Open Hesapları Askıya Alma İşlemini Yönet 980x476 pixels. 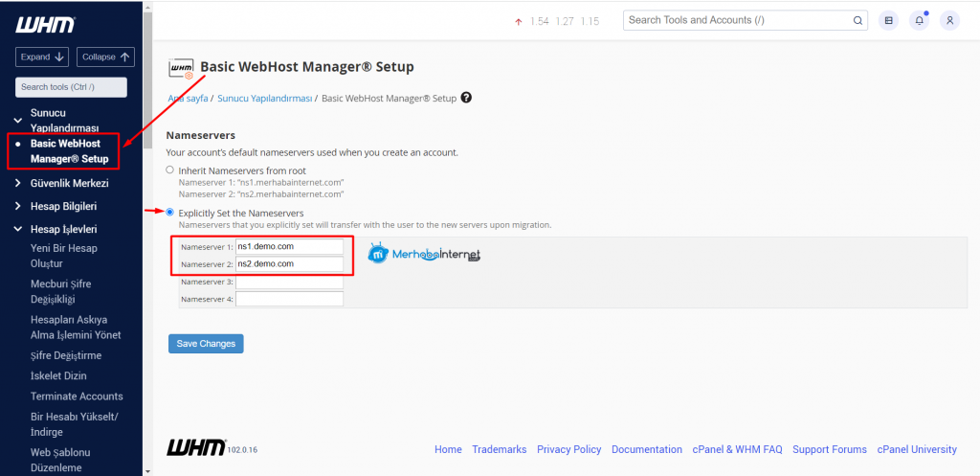(x=76, y=328)
